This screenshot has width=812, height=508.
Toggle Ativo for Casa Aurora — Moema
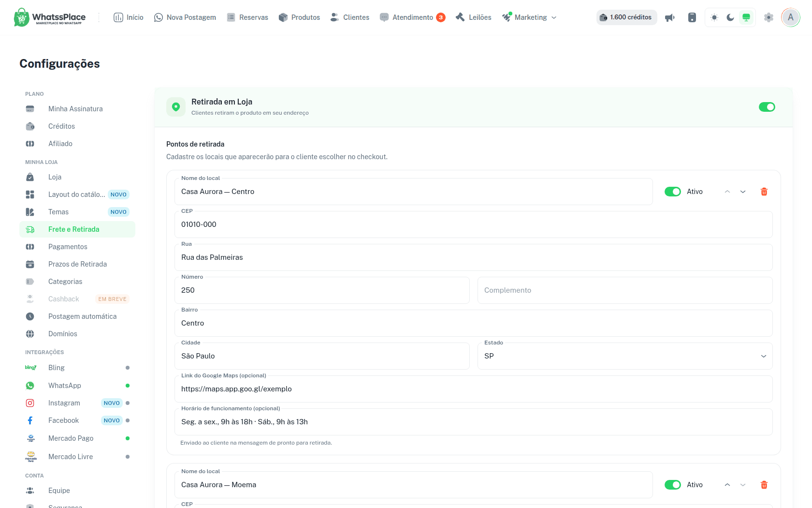(673, 485)
